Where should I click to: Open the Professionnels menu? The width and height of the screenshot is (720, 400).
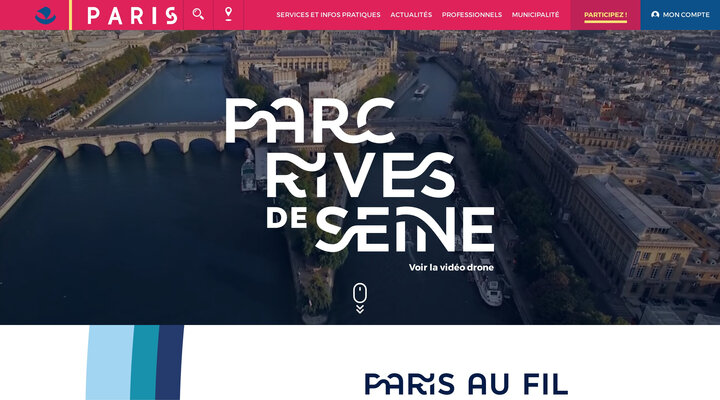[x=472, y=15]
